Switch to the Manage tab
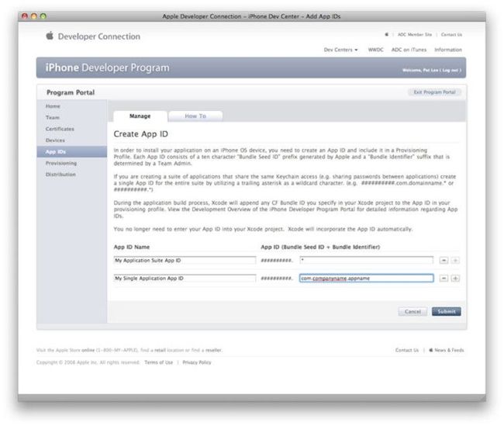 (x=140, y=116)
